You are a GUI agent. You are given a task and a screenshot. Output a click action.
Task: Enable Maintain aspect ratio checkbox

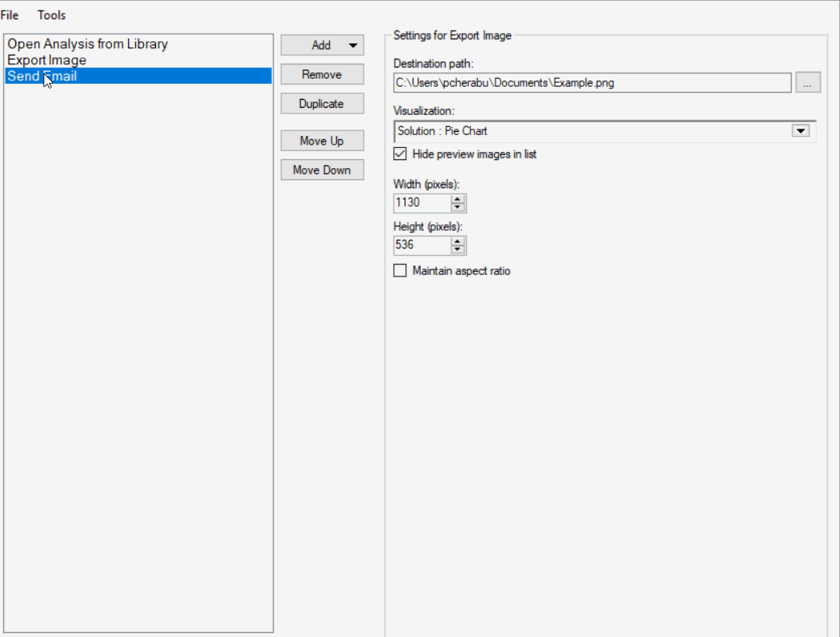tap(400, 271)
